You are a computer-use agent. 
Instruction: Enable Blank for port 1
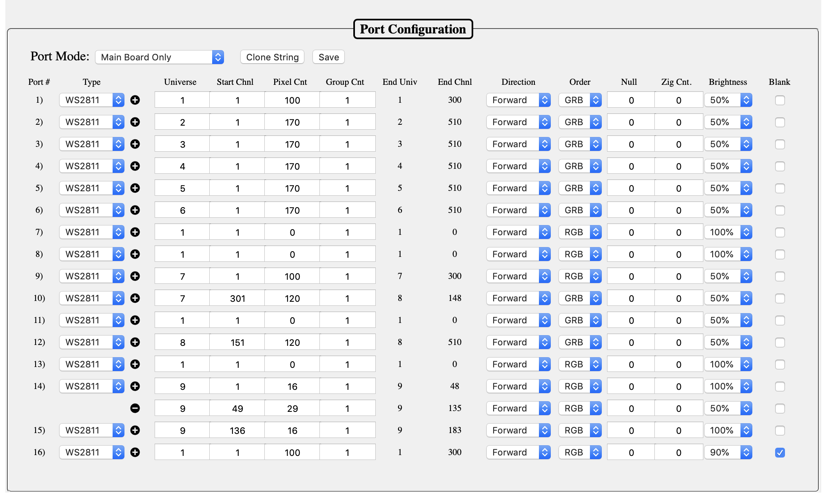(780, 100)
